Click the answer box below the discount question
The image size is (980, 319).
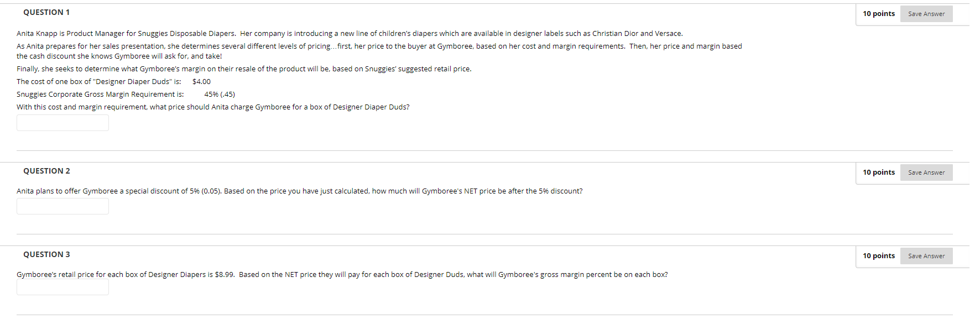point(62,206)
